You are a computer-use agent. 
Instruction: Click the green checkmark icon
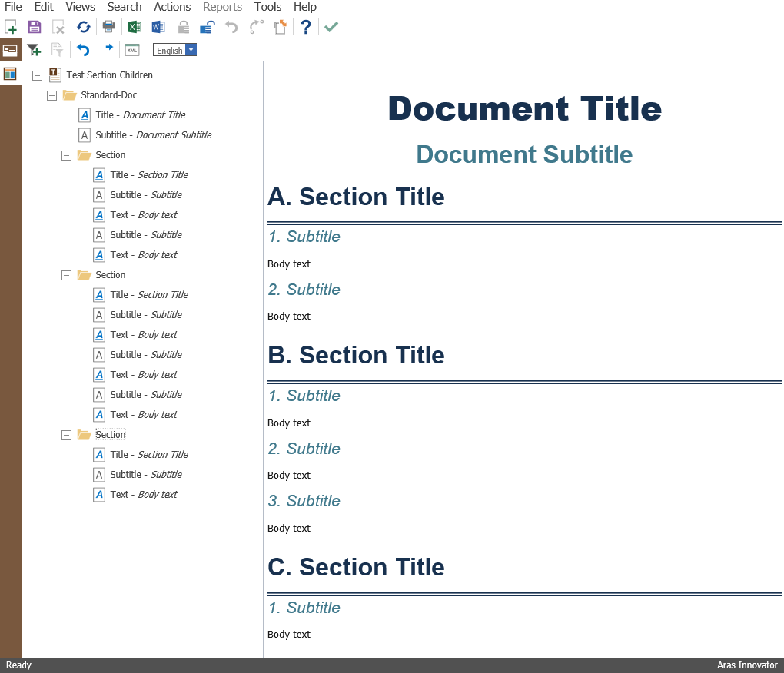(x=331, y=27)
